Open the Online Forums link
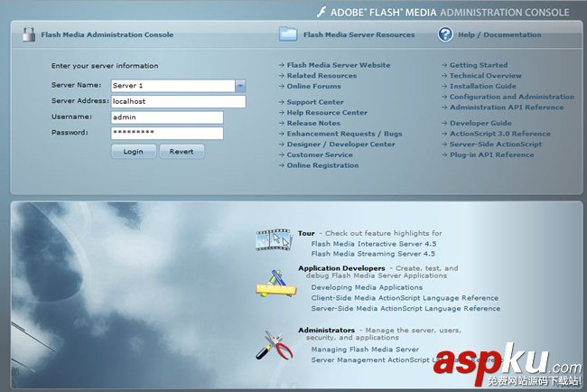The height and width of the screenshot is (392, 587). pyautogui.click(x=313, y=86)
